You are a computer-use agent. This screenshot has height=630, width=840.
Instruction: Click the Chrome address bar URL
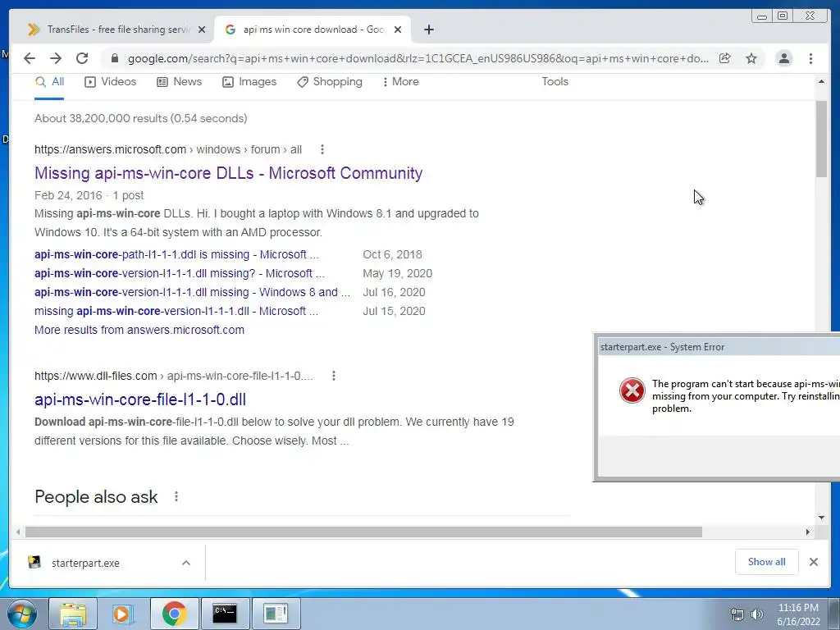(x=418, y=58)
